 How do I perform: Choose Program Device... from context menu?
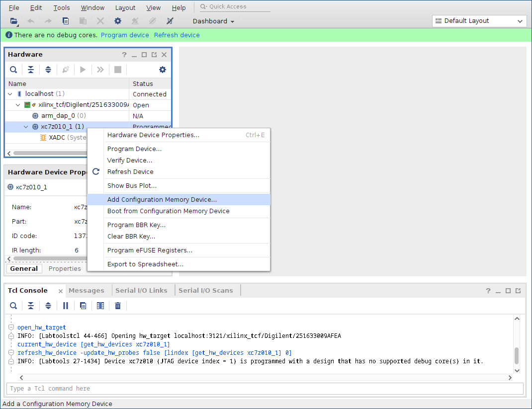(x=179, y=149)
